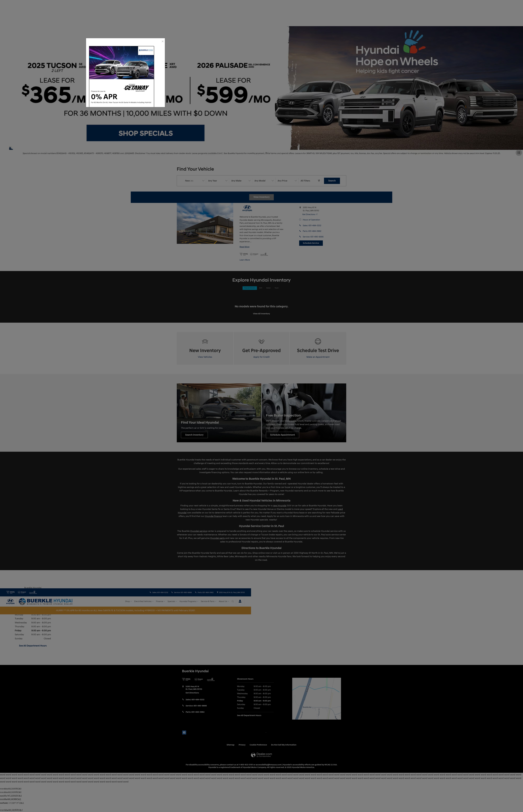The width and height of the screenshot is (523, 812).
Task: Click clock icon beside Hours of Operation
Action: [x=300, y=220]
